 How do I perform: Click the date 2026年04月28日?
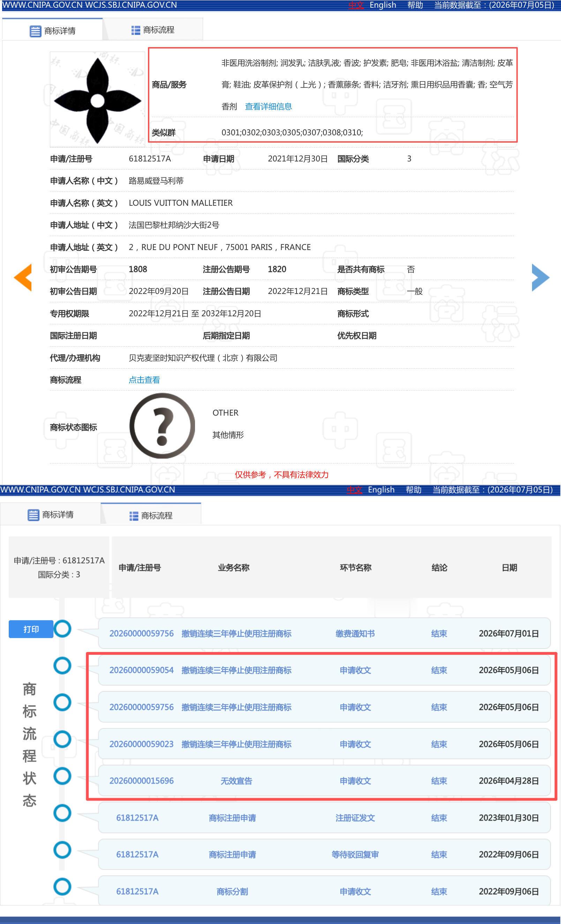coord(509,781)
